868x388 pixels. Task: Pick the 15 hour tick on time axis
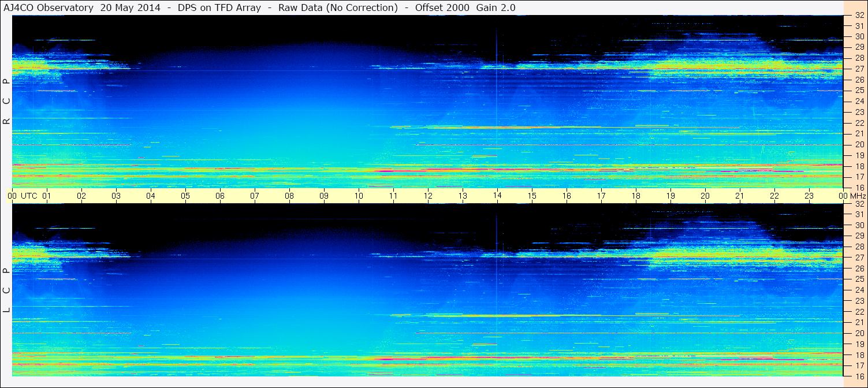532,196
